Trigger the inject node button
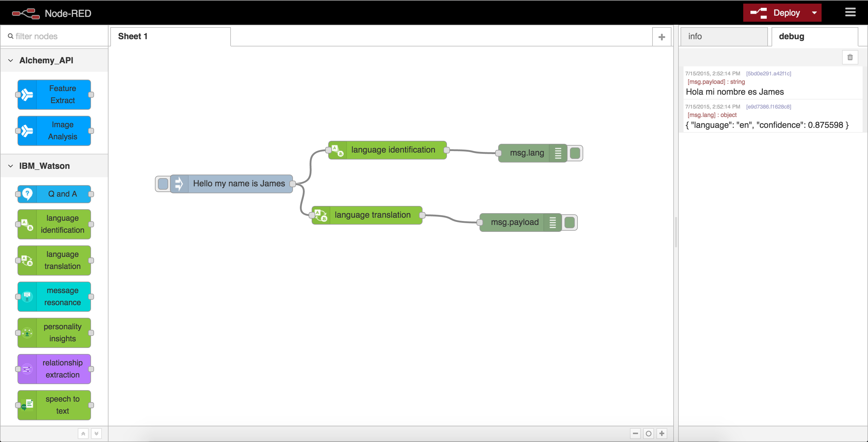This screenshot has height=442, width=868. coord(163,184)
